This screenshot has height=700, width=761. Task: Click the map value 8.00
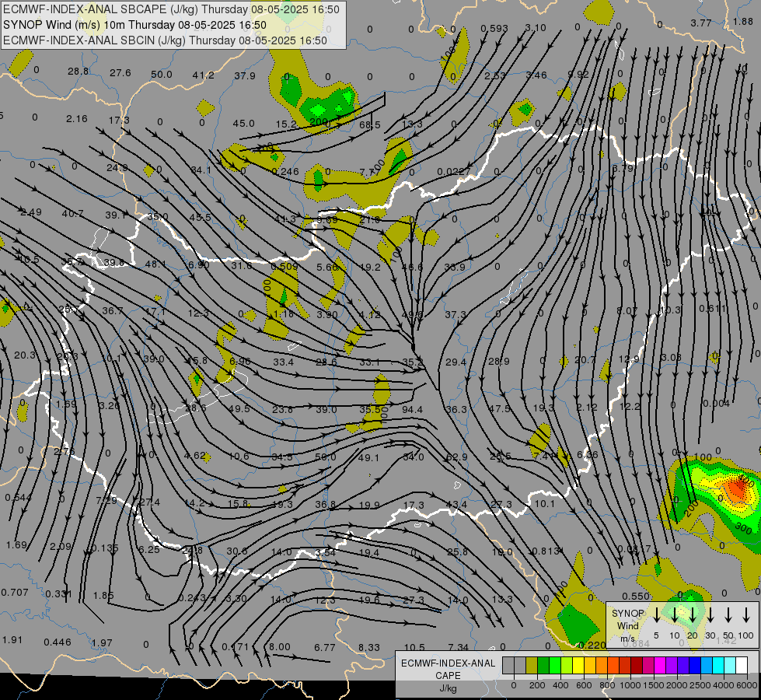280,646
